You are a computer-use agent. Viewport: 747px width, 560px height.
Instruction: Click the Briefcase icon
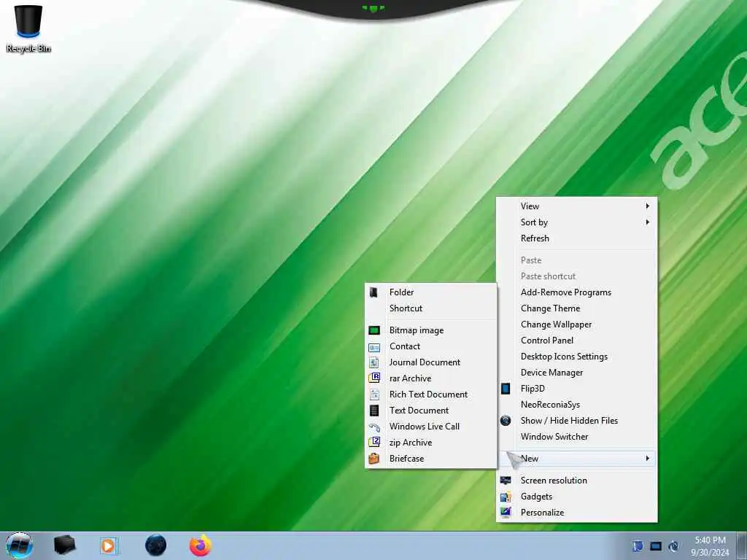[x=374, y=459]
